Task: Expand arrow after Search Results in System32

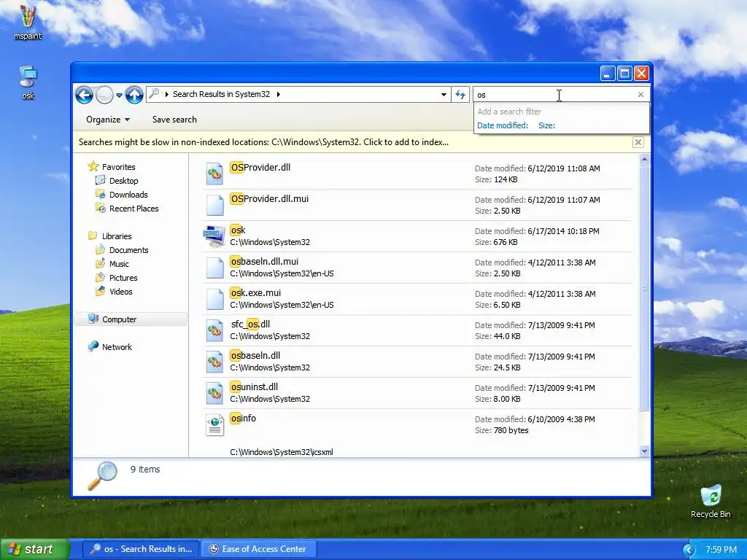Action: (x=278, y=94)
